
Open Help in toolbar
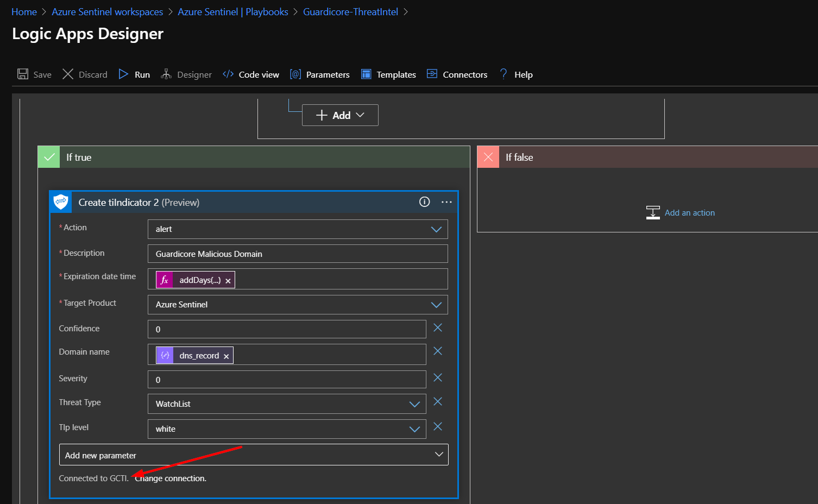pos(516,74)
